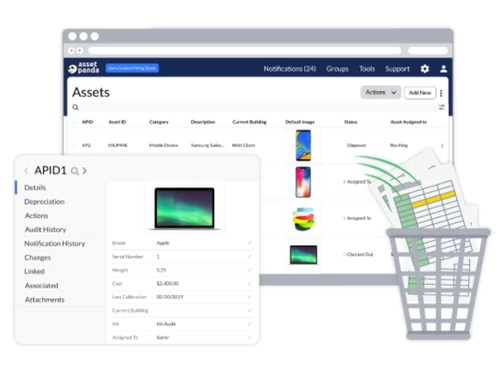500x375 pixels.
Task: Click the $2,400.00 cost value
Action: [168, 283]
